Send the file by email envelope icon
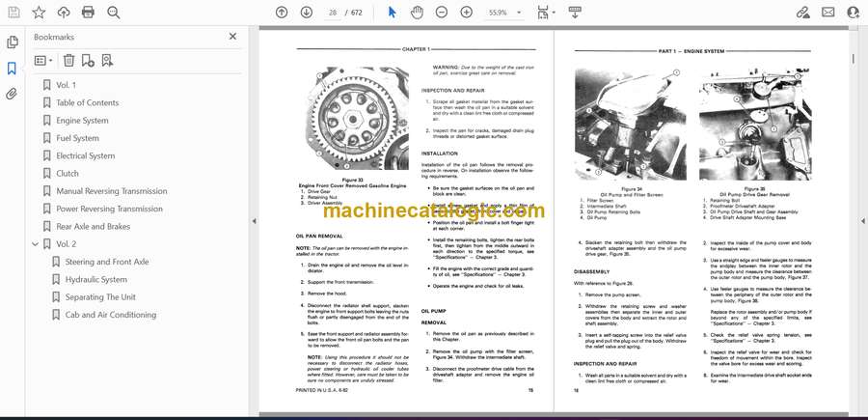The height and width of the screenshot is (420, 868). tap(828, 13)
